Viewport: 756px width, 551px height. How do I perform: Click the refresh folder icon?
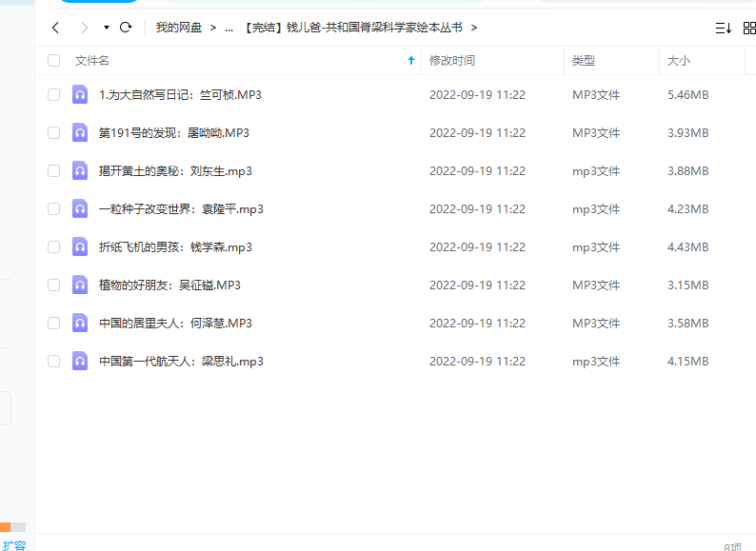125,28
